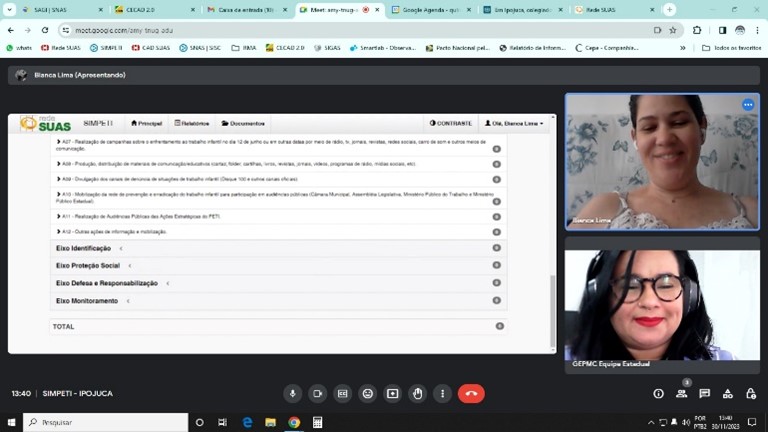The width and height of the screenshot is (768, 432).
Task: Mute the microphone in Meet
Action: pyautogui.click(x=292, y=394)
